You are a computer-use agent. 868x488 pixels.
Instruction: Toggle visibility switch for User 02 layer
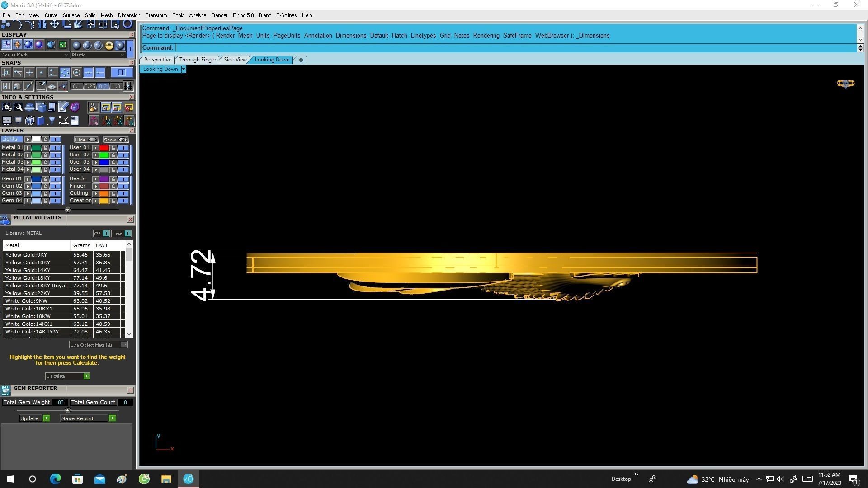click(x=123, y=155)
